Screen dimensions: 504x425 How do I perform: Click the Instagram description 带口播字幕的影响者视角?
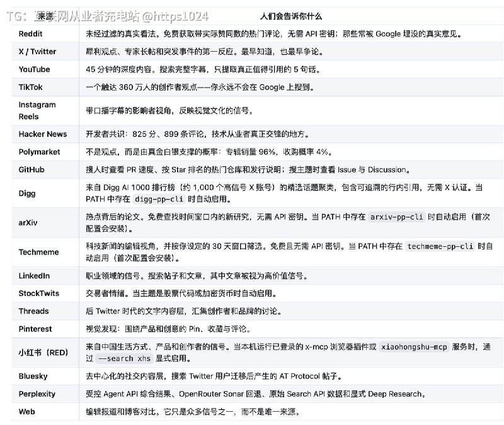(x=169, y=111)
